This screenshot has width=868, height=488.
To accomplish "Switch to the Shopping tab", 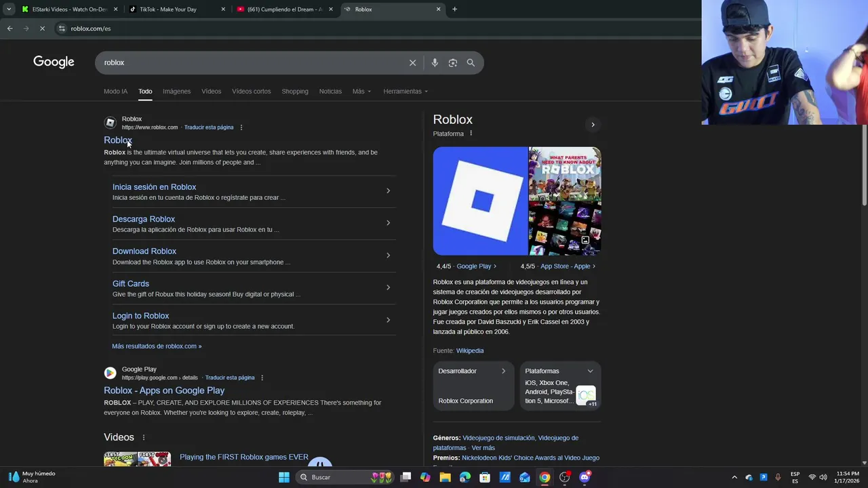I will (x=295, y=91).
